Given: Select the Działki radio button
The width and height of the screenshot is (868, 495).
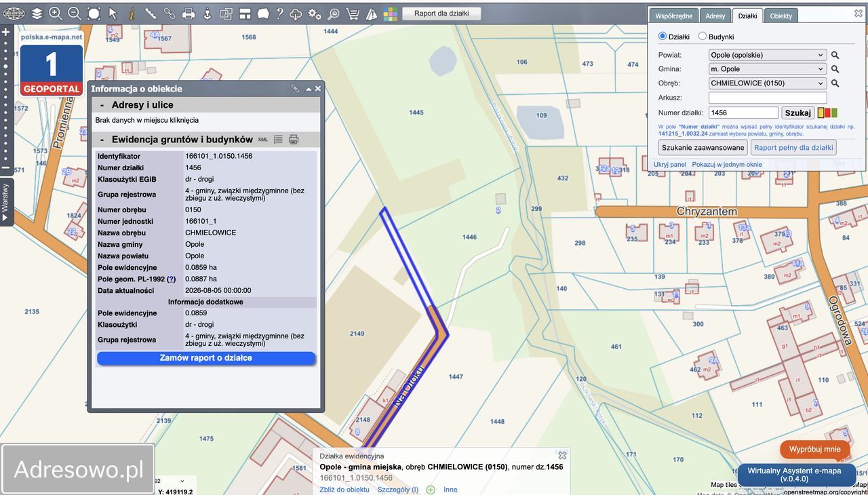Looking at the screenshot, I should coord(663,37).
